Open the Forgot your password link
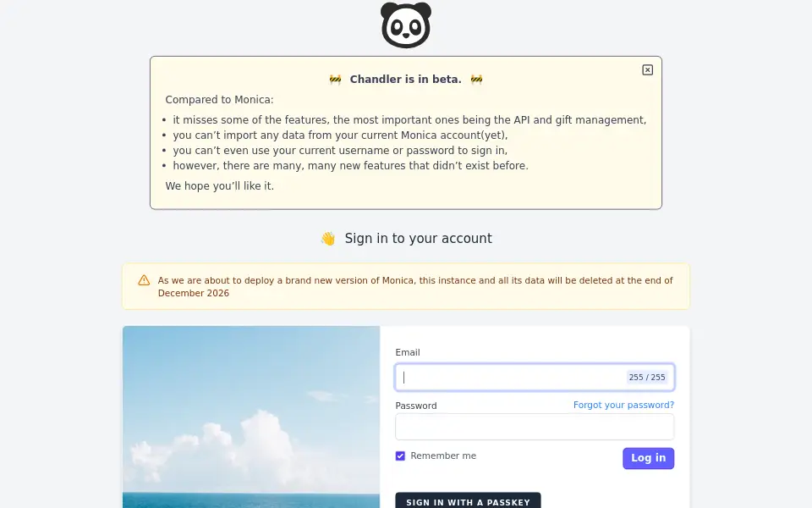The image size is (812, 508). point(623,405)
